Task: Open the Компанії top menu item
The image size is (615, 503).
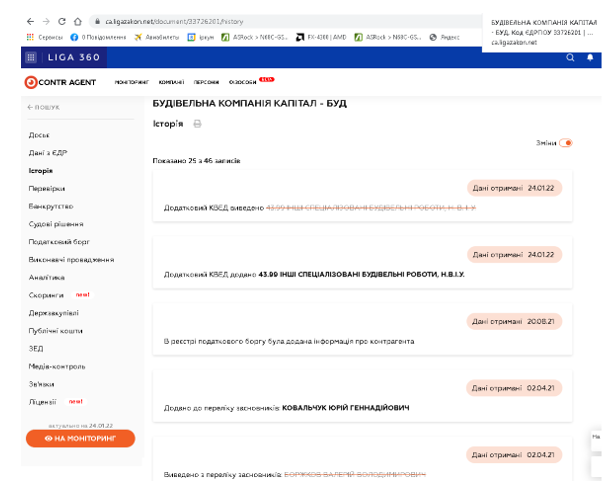Action: point(171,82)
